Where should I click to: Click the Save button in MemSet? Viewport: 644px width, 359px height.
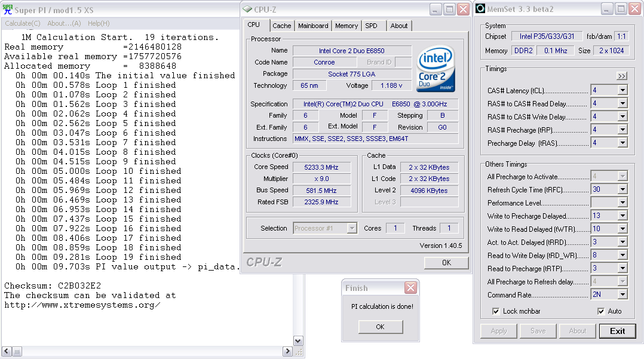tap(538, 331)
